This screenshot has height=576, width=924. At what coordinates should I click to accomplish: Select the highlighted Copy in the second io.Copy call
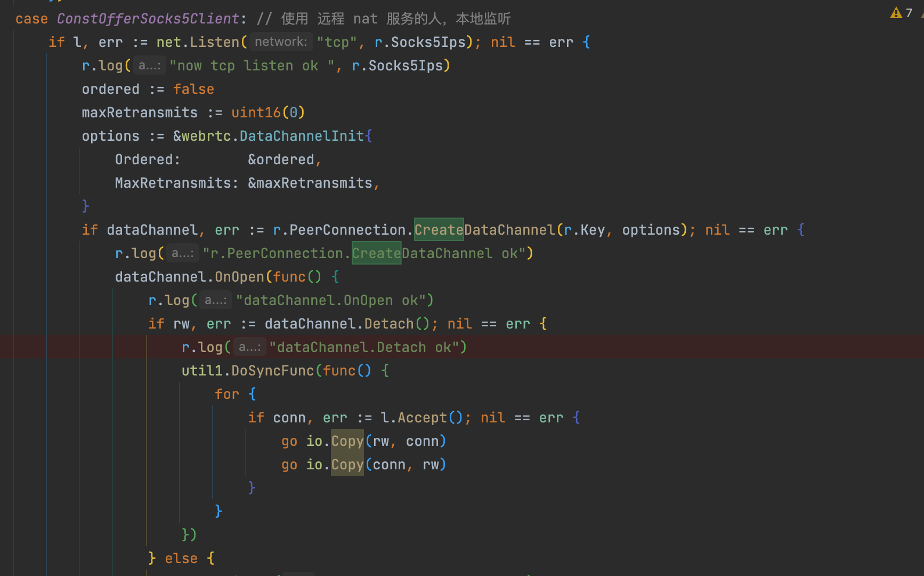point(347,465)
